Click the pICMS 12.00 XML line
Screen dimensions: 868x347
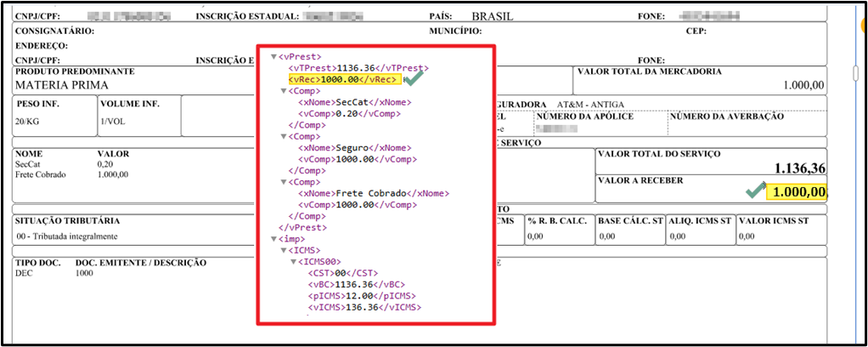tap(362, 296)
